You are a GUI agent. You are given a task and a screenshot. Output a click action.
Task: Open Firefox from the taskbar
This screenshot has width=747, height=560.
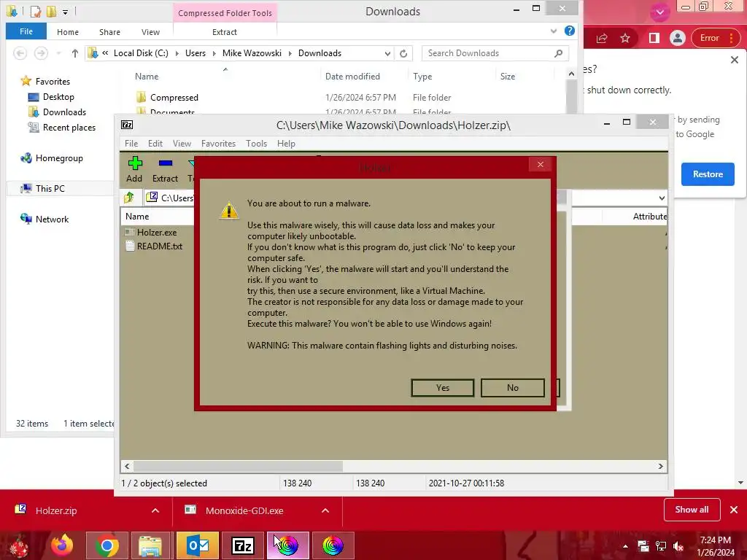point(62,545)
